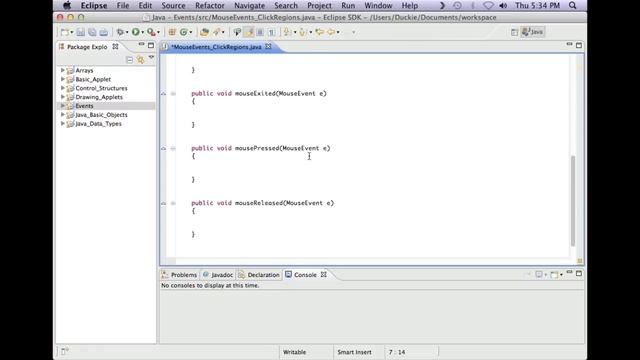Click the Save All icon
Screen dimensions: 640x360
tap(92, 32)
